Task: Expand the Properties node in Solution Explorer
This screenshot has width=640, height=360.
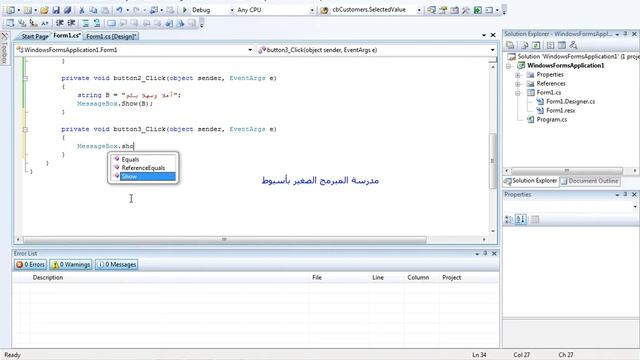Action: (518, 75)
